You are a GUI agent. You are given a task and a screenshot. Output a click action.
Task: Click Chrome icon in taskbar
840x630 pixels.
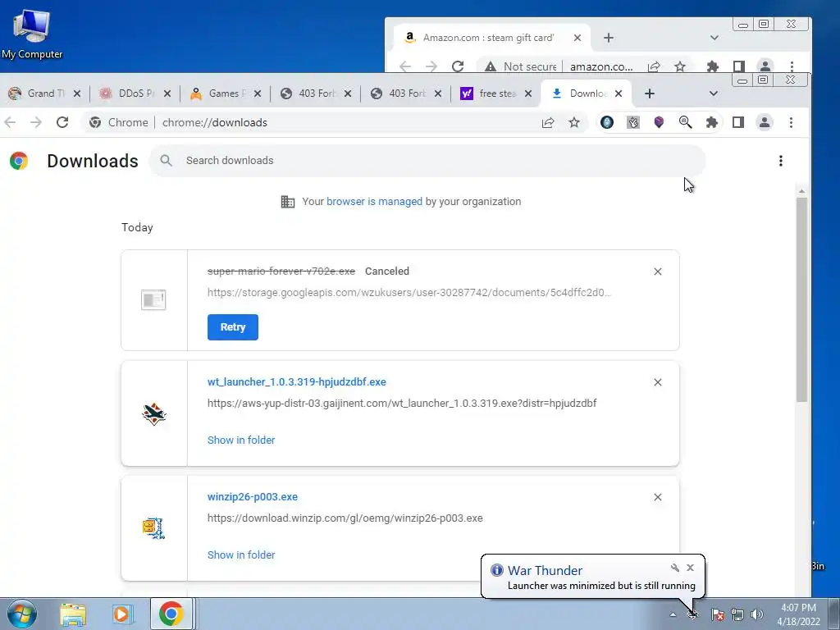171,614
